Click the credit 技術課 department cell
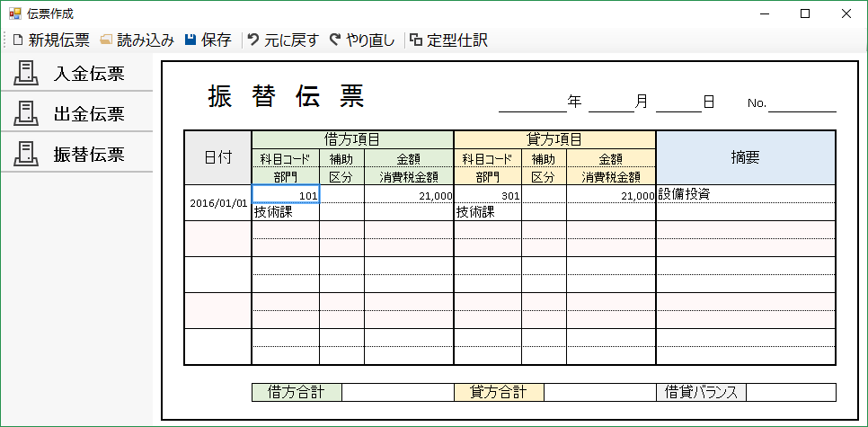 pyautogui.click(x=487, y=212)
